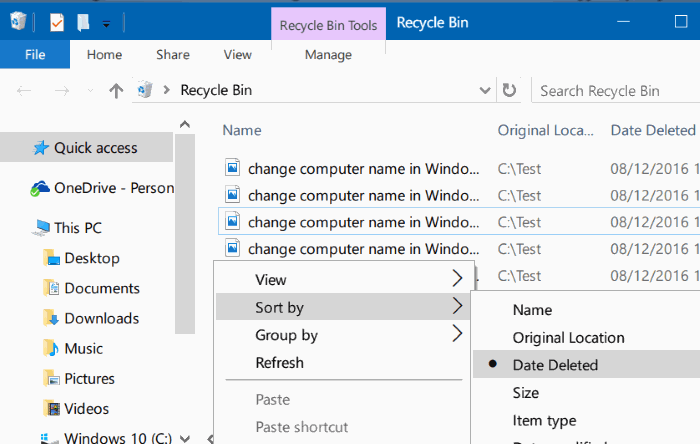Screen dimensions: 700x444
Task: Click the New folder quick access icon
Action: point(83,22)
